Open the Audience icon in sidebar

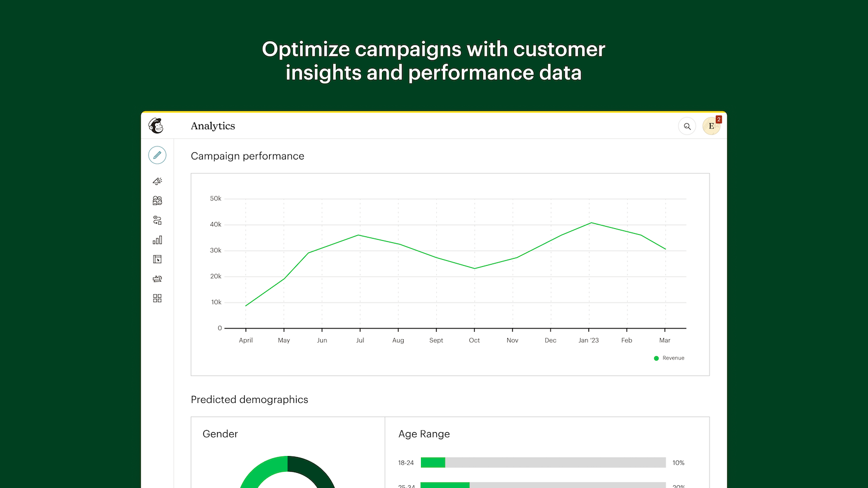tap(157, 200)
